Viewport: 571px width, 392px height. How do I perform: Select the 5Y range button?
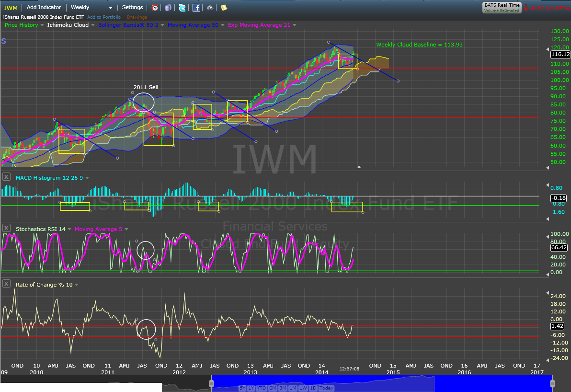tap(242, 388)
